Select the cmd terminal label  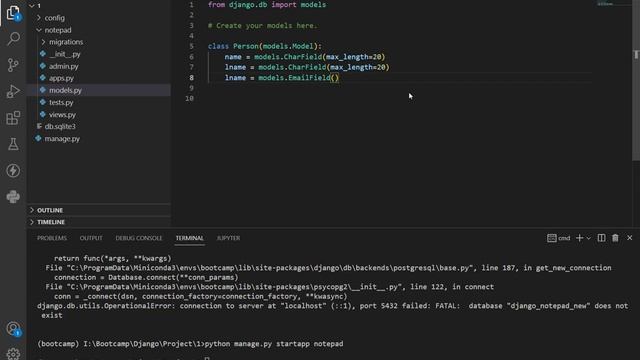click(x=559, y=238)
